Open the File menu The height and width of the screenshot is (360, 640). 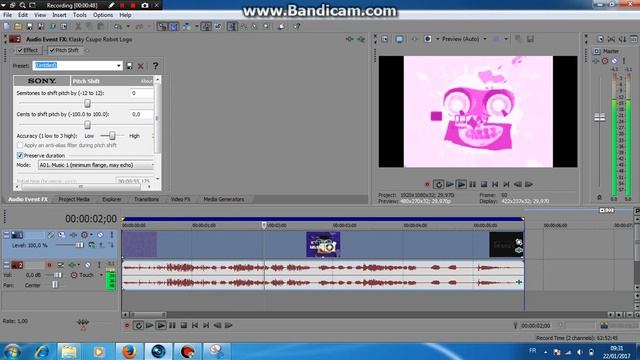point(7,15)
